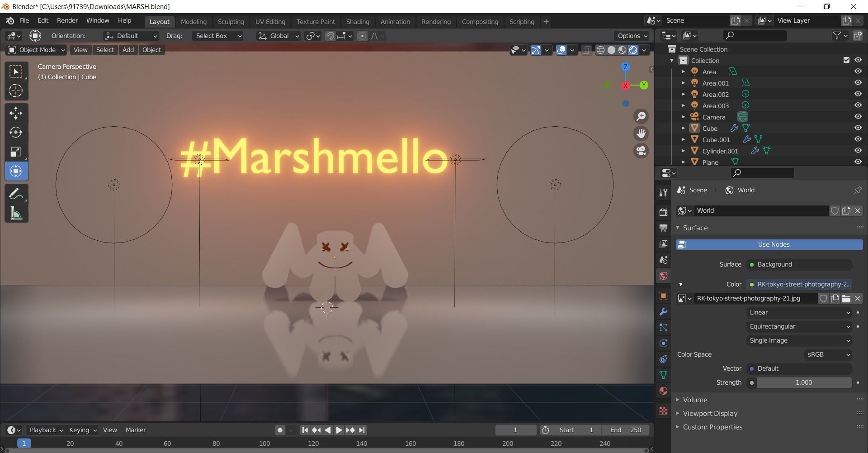The width and height of the screenshot is (868, 453).
Task: Toggle the camera view icon
Action: tap(641, 151)
